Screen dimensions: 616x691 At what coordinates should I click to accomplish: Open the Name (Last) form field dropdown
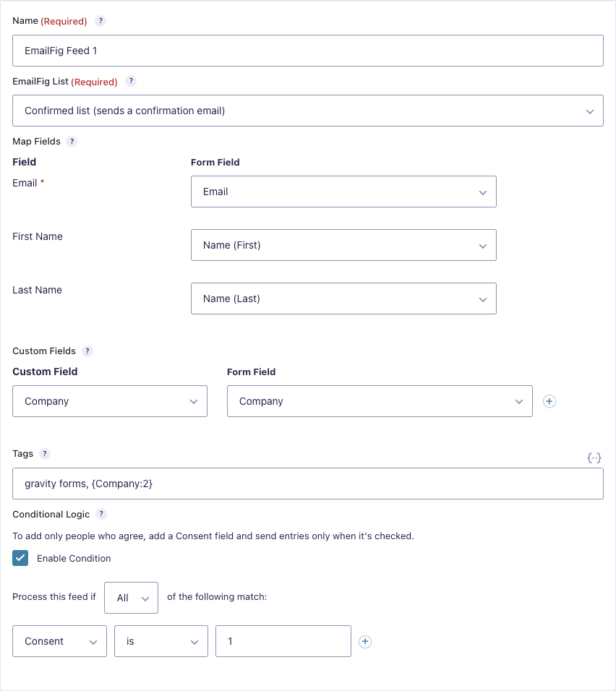343,299
